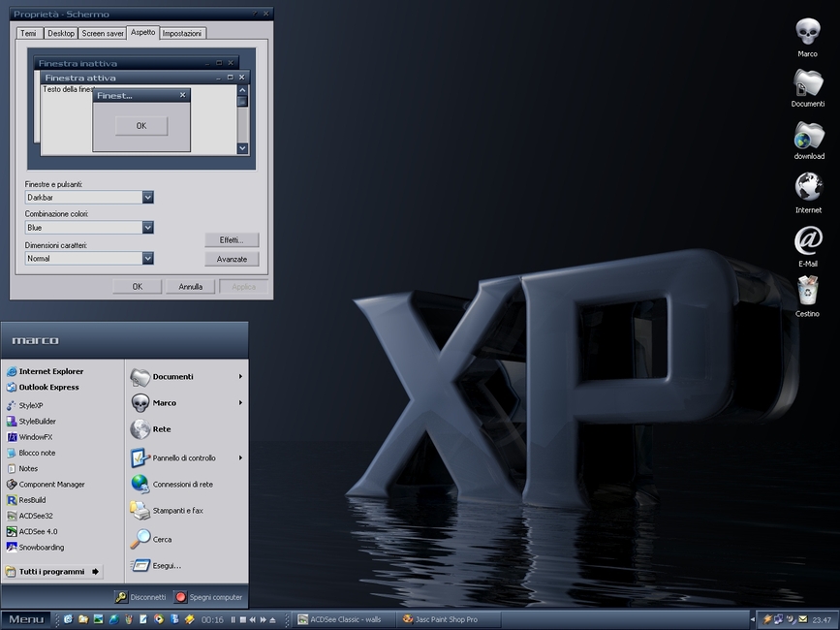Expand the Documenti submenu in start menu
Viewport: 840px width, 630px height.
point(240,377)
